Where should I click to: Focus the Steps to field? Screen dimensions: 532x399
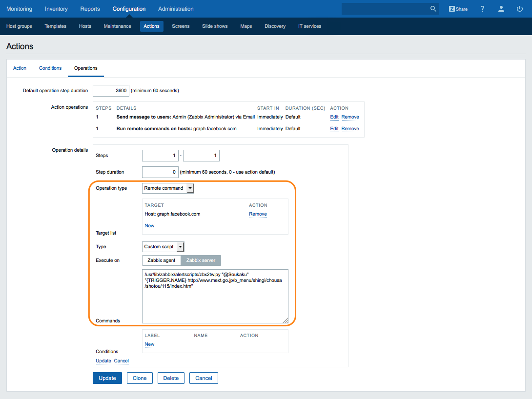pos(201,156)
